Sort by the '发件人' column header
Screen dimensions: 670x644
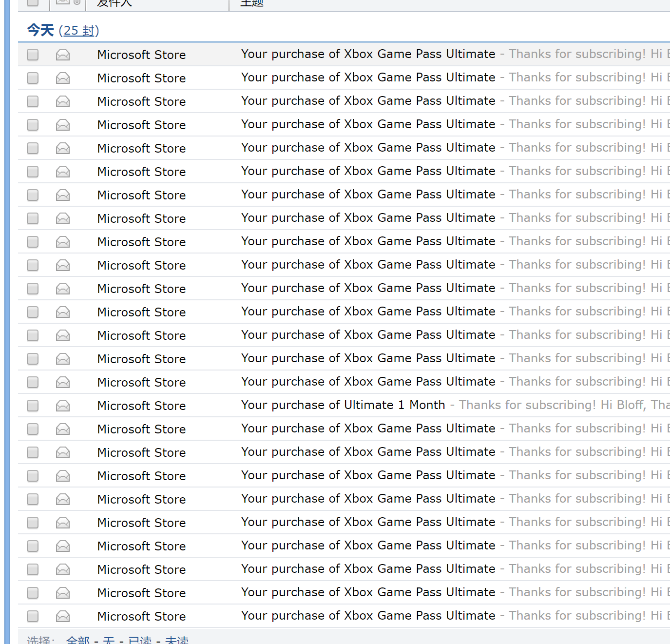point(115,3)
